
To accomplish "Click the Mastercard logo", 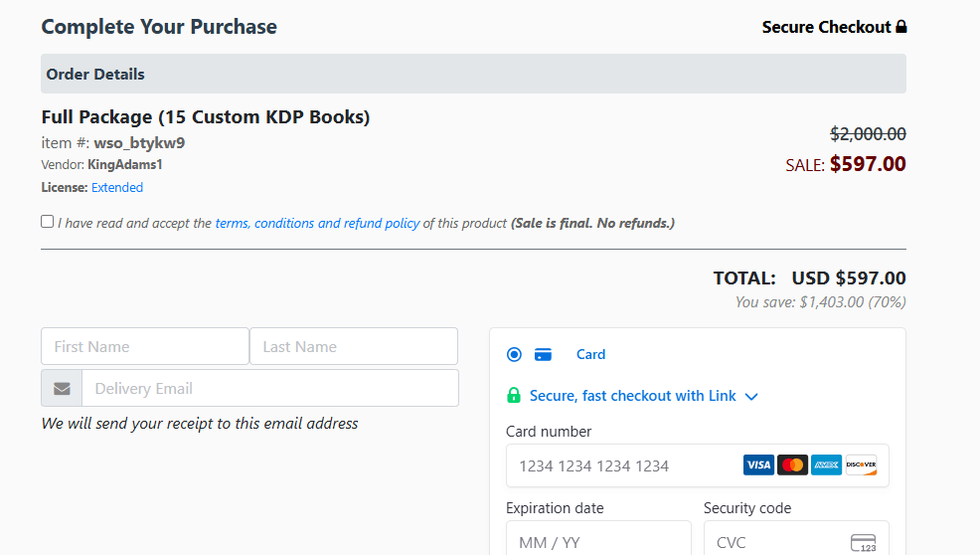I will pos(792,464).
